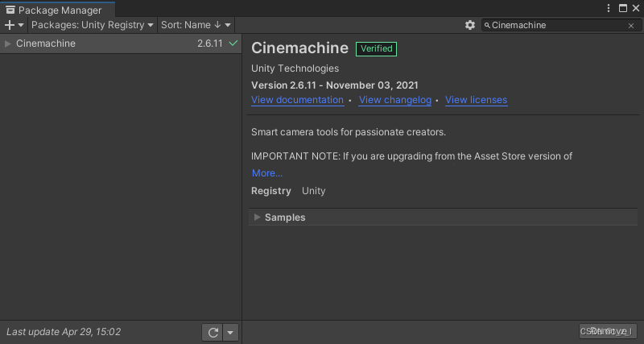Open Package Manager settings gear
This screenshot has height=344, width=644.
pyautogui.click(x=470, y=25)
